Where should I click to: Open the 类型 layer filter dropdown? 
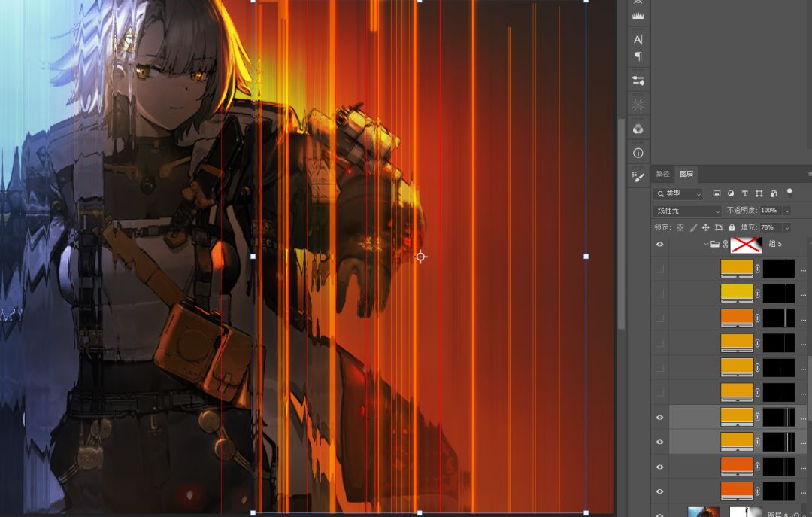pyautogui.click(x=678, y=194)
